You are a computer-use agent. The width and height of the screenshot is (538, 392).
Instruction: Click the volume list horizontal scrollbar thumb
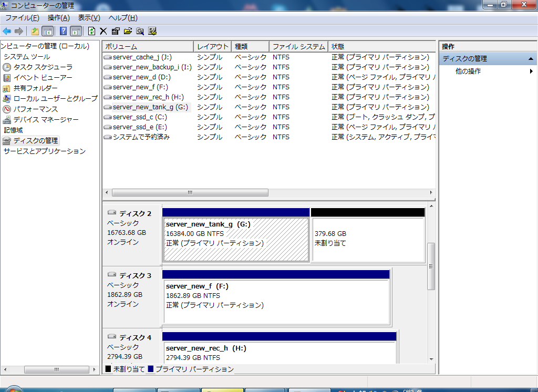(190, 193)
